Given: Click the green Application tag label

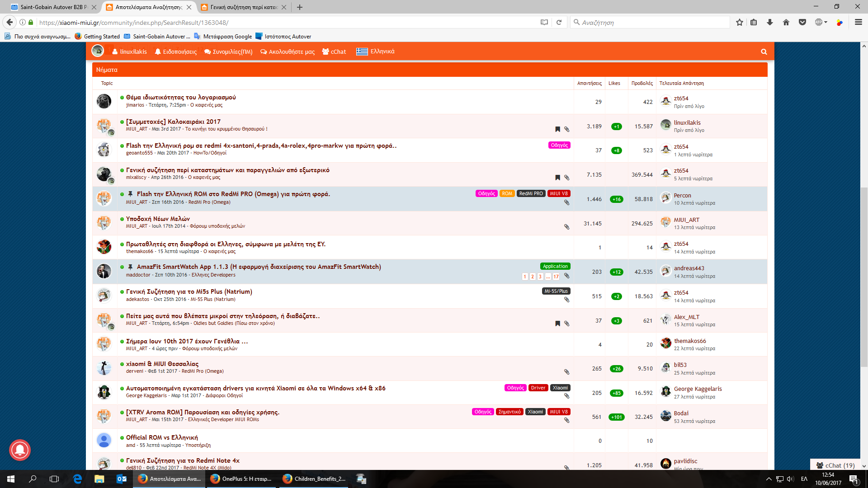Looking at the screenshot, I should click(555, 267).
